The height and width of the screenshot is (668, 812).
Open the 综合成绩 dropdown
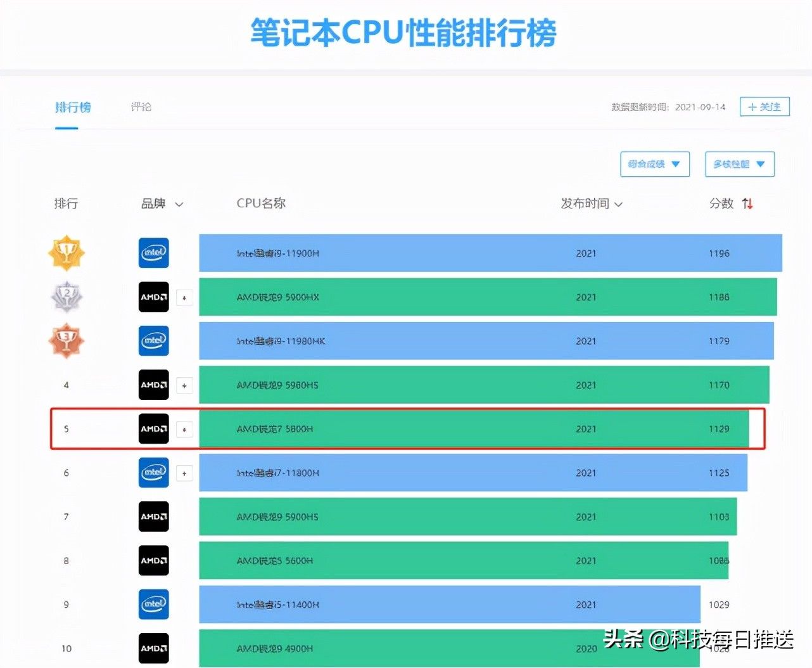pyautogui.click(x=655, y=164)
